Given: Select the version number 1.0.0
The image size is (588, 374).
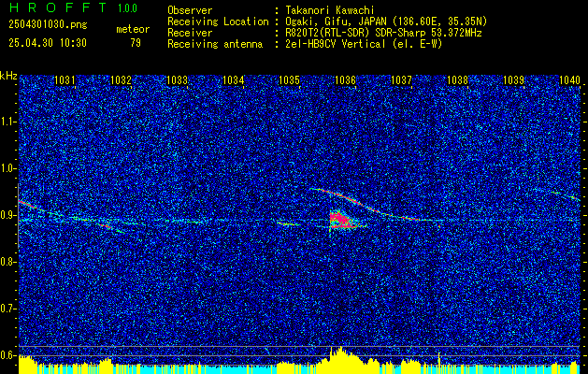Looking at the screenshot, I should (127, 8).
